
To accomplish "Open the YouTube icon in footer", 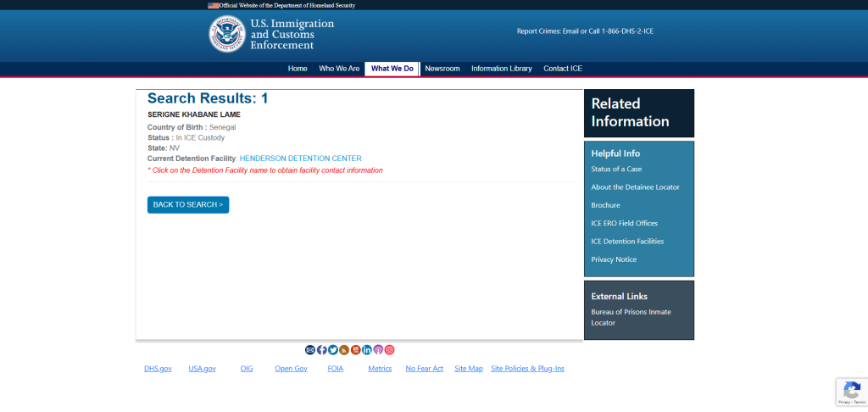I will click(x=356, y=350).
